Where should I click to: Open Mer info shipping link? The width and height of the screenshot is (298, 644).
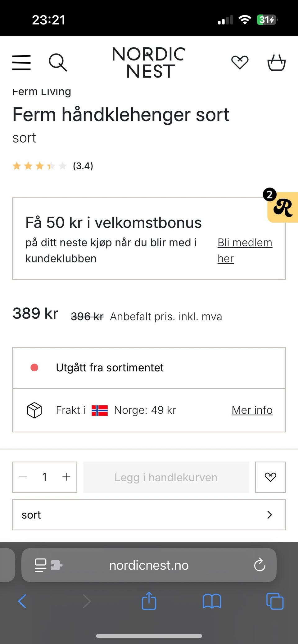pos(252,410)
